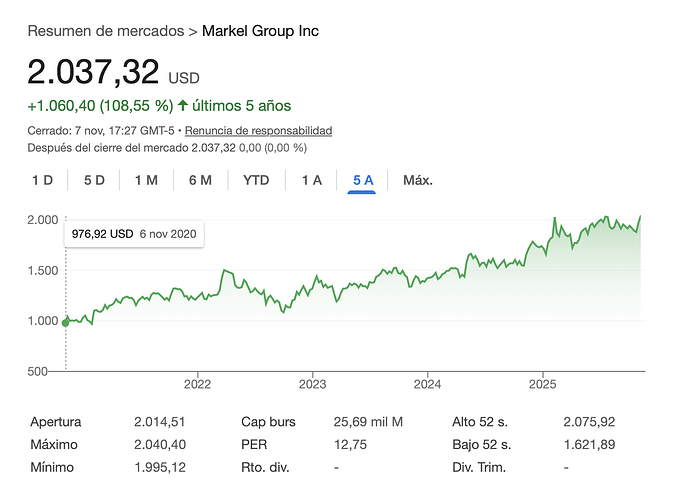Click the 2024 axis label
Screen dimensions: 690x486
[427, 384]
